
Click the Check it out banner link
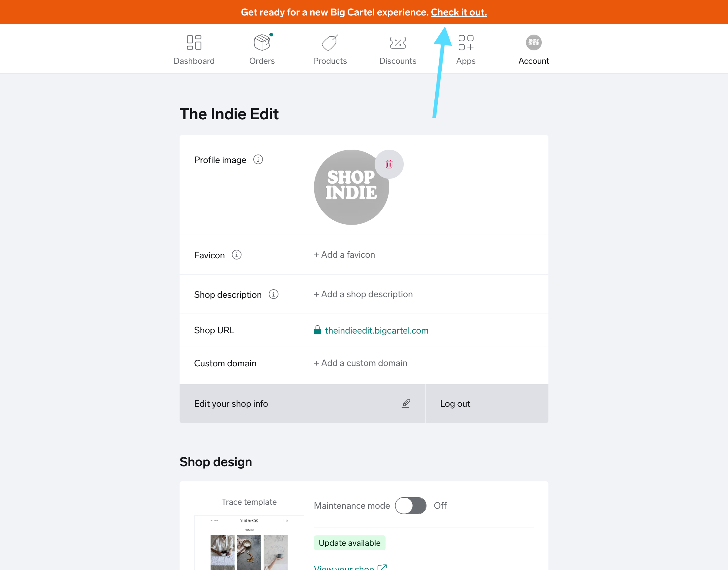pos(459,12)
